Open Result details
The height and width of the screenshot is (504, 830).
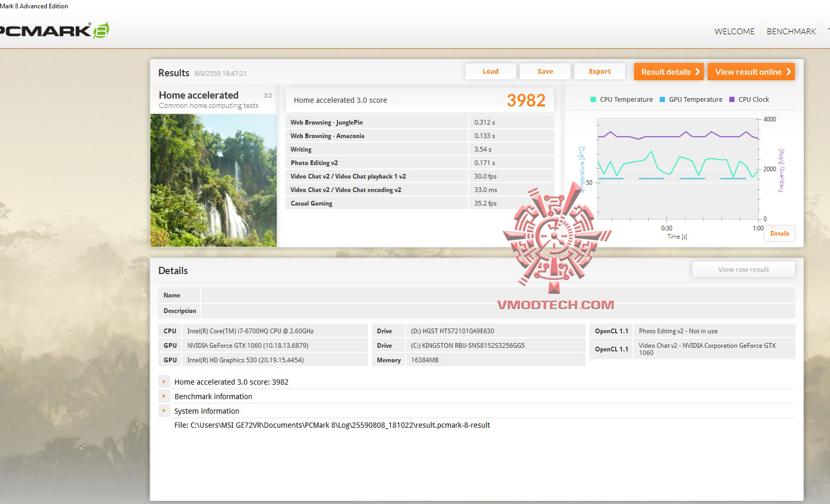(x=669, y=72)
